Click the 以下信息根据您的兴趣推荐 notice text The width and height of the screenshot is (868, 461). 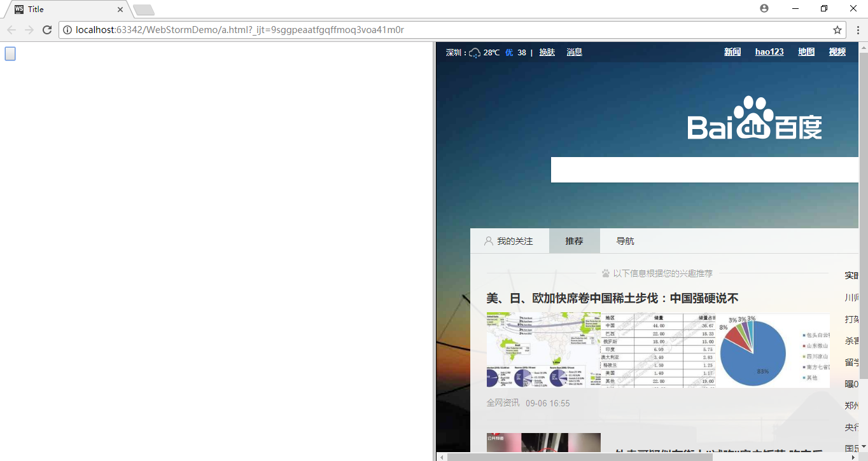click(x=663, y=273)
